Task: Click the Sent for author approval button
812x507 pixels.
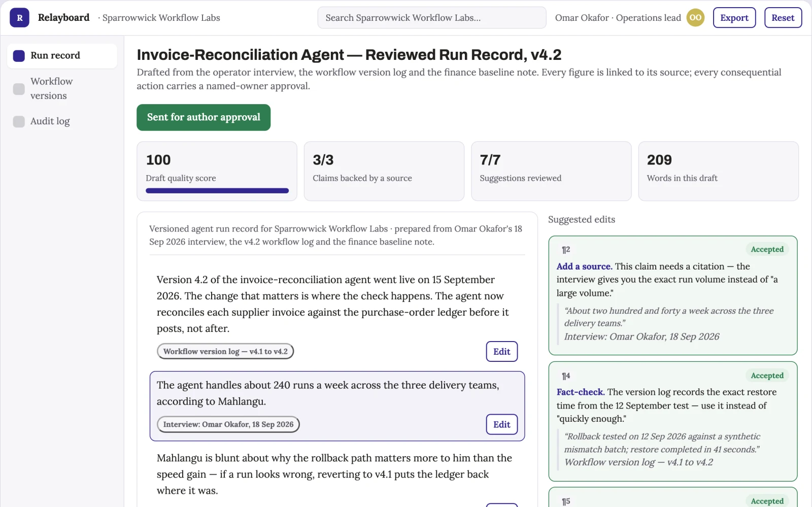Action: tap(204, 117)
